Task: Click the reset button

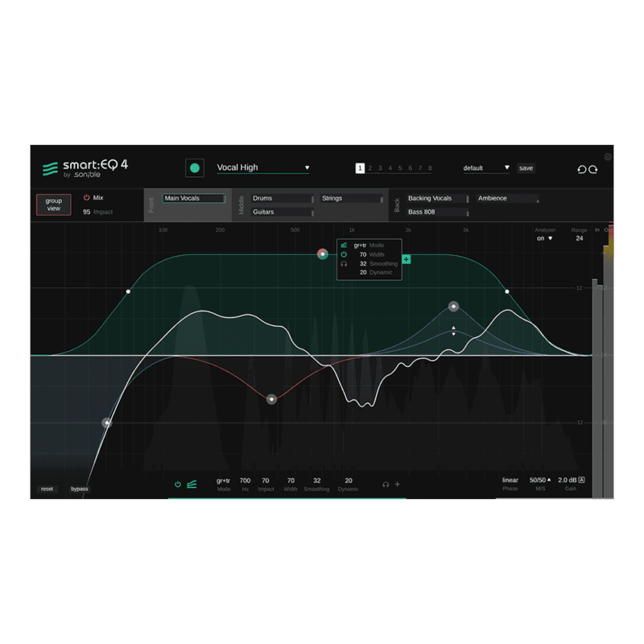Action: pyautogui.click(x=47, y=489)
